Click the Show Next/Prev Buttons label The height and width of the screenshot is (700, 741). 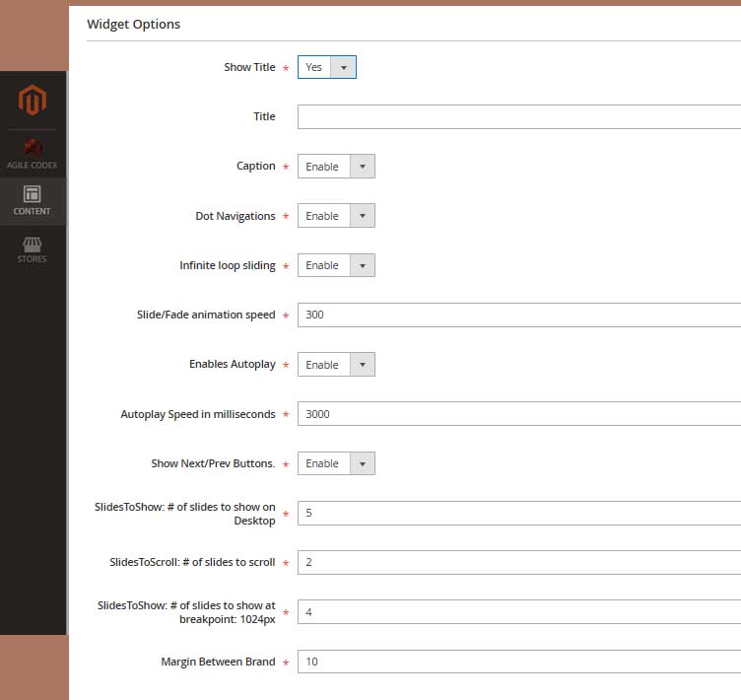[x=213, y=463]
